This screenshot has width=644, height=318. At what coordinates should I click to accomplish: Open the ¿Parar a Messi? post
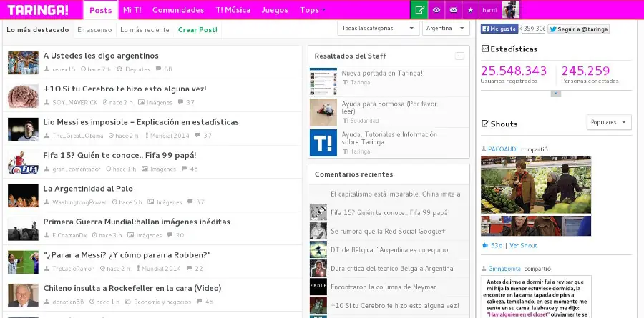coord(127,255)
